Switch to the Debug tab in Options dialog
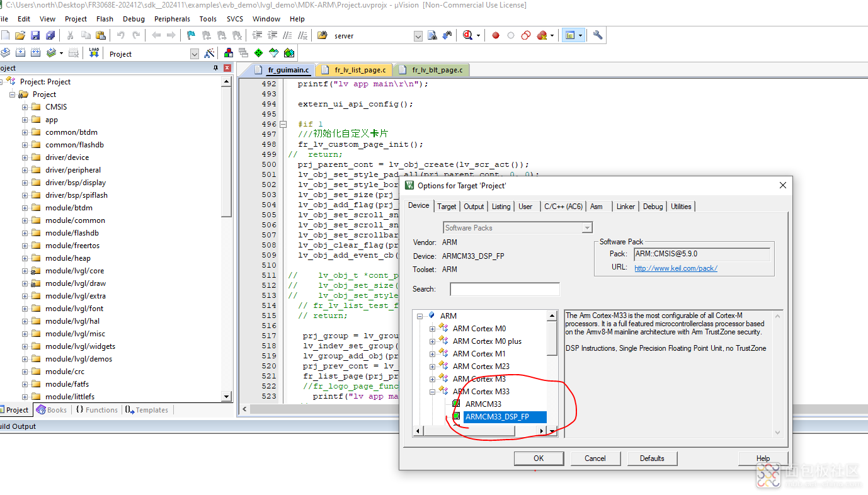 coord(653,207)
